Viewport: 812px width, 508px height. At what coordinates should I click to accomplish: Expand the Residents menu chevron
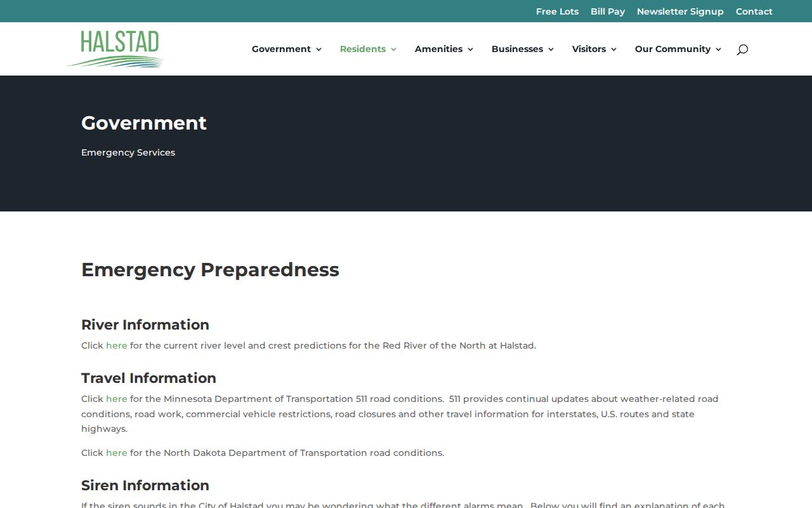(393, 50)
